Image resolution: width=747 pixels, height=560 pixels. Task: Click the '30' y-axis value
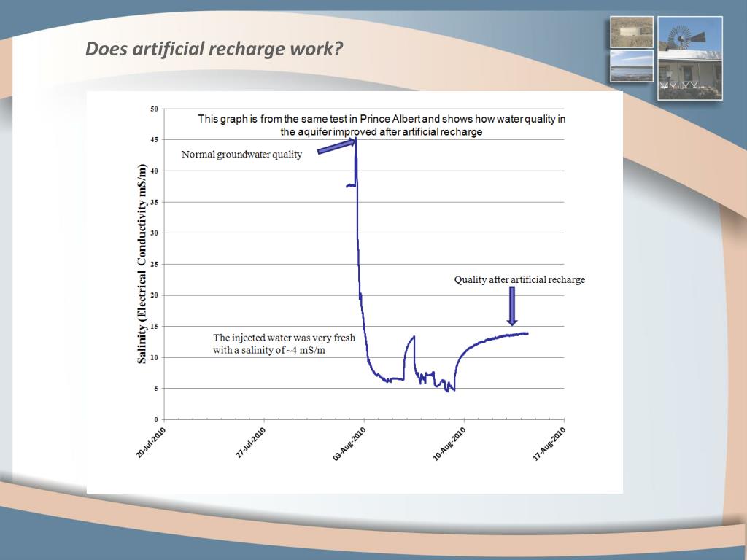(x=154, y=233)
